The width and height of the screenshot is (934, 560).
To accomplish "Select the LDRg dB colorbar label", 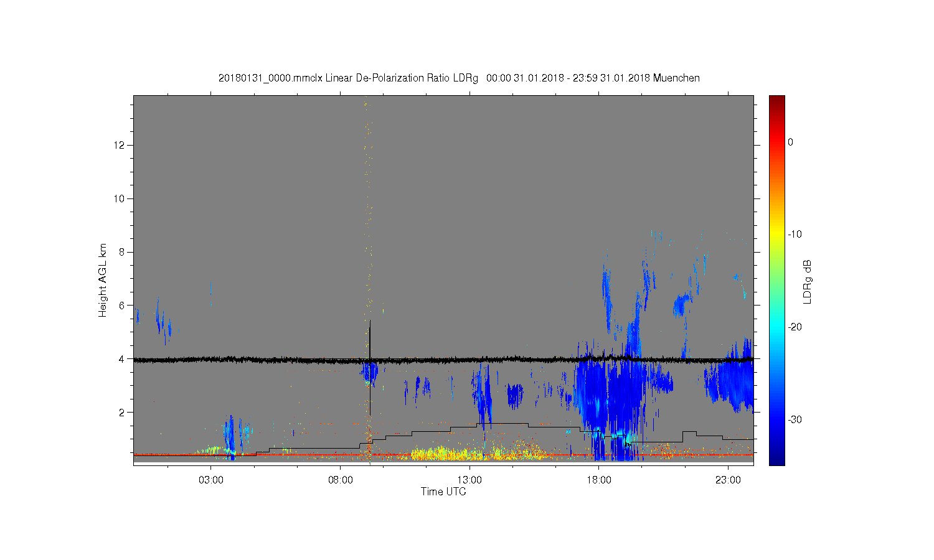I will click(808, 281).
